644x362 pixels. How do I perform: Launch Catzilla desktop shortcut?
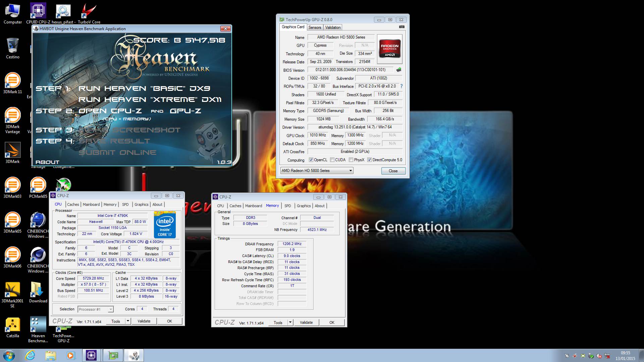(13, 327)
